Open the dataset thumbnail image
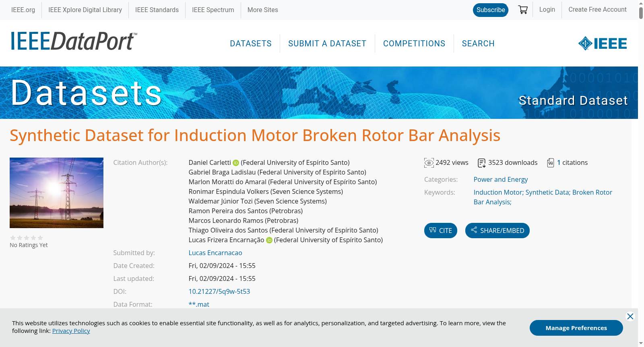Image resolution: width=644 pixels, height=347 pixels. click(56, 193)
